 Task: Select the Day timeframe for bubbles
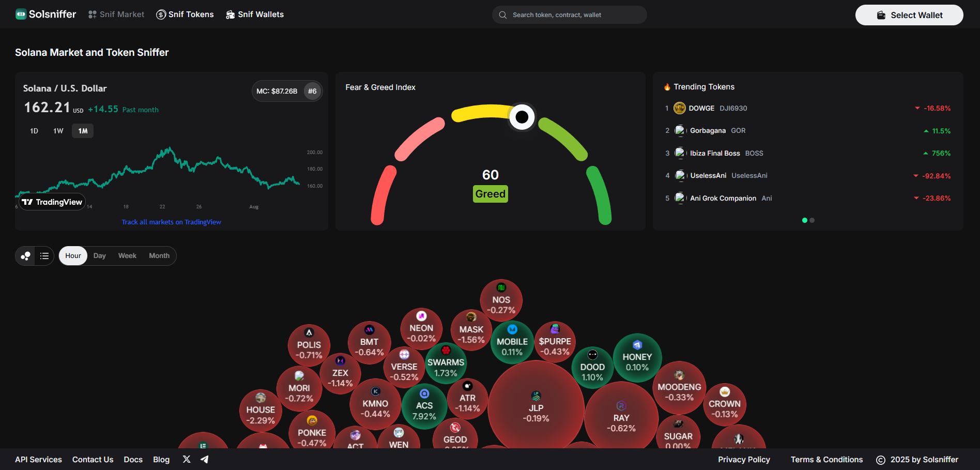coord(100,256)
